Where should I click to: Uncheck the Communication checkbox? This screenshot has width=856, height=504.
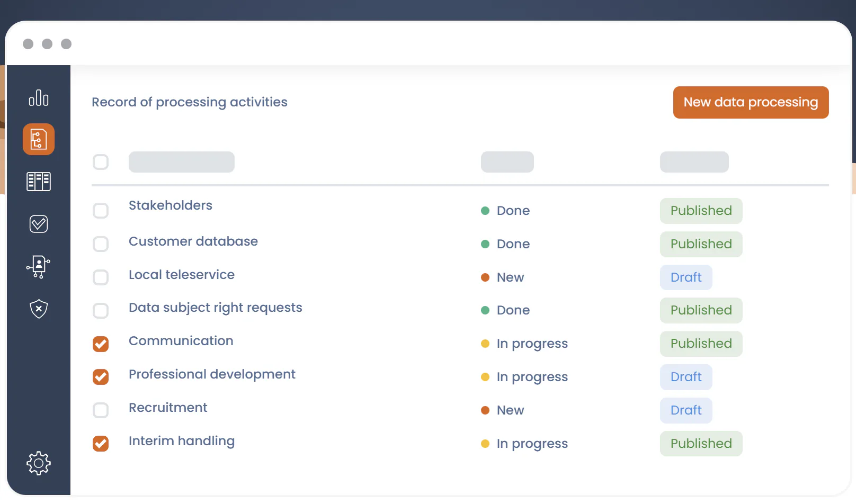click(101, 344)
